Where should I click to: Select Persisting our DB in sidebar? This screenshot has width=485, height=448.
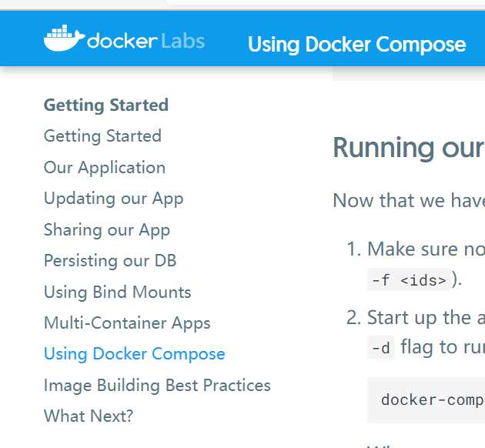click(x=110, y=261)
